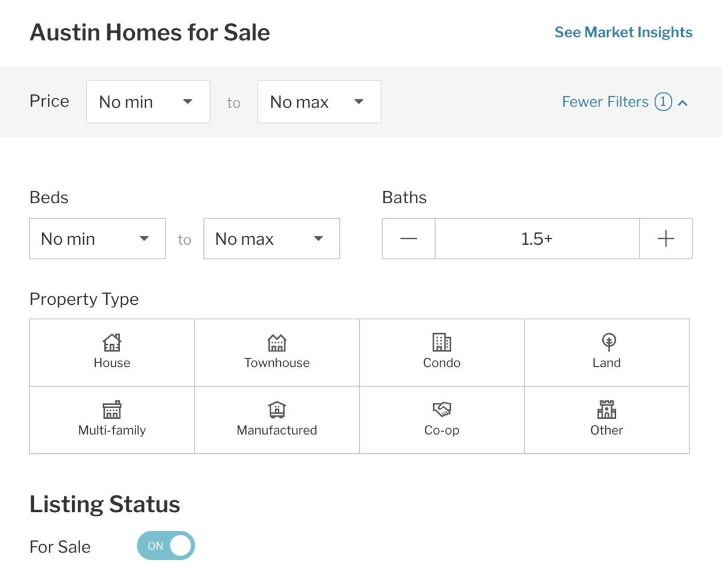Select the Townhouse property type icon
This screenshot has height=588, width=722.
coord(277,343)
